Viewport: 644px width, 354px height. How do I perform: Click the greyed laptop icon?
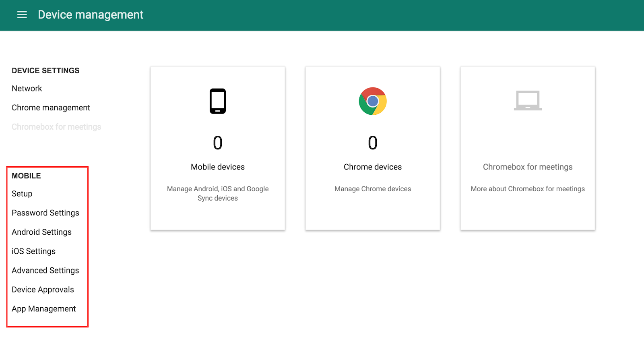pos(528,100)
